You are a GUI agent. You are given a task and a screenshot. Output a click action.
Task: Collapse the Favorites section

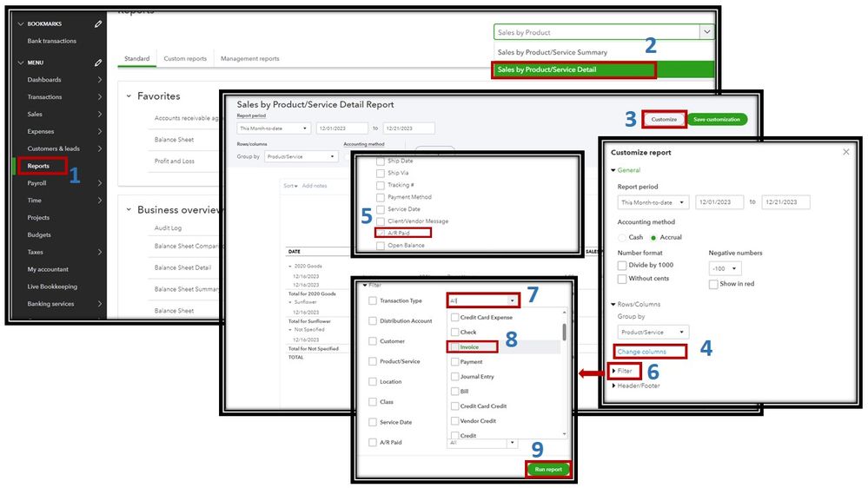pos(129,96)
